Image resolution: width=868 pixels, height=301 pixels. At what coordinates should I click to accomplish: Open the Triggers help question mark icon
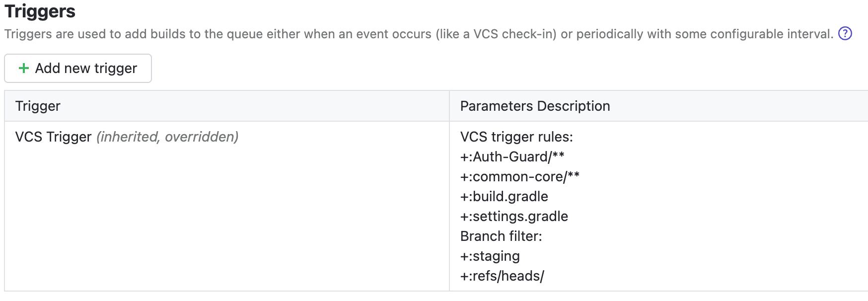coord(845,33)
